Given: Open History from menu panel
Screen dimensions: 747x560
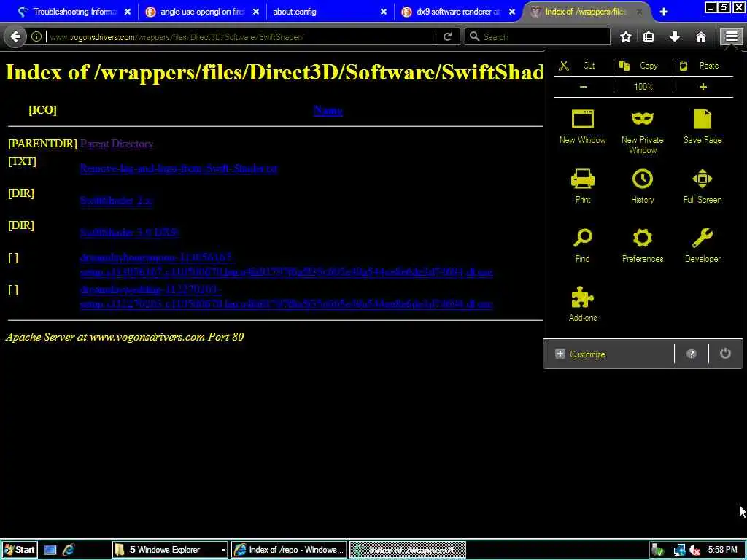Looking at the screenshot, I should 642,186.
